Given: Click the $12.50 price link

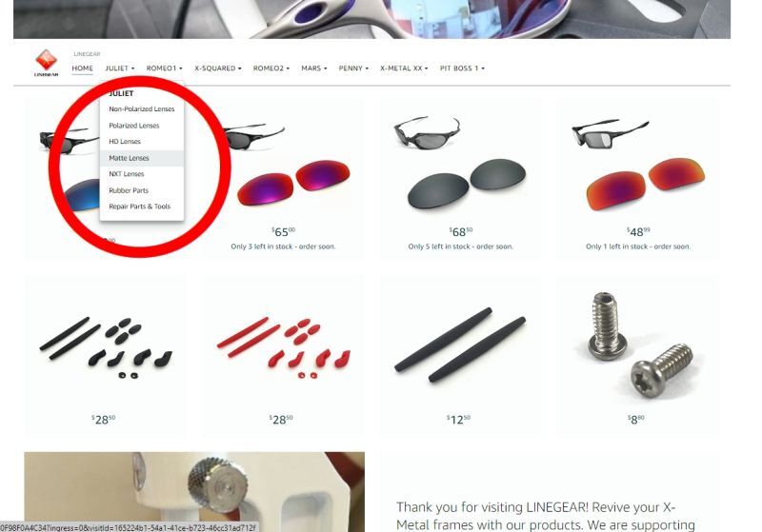Looking at the screenshot, I should click(458, 420).
